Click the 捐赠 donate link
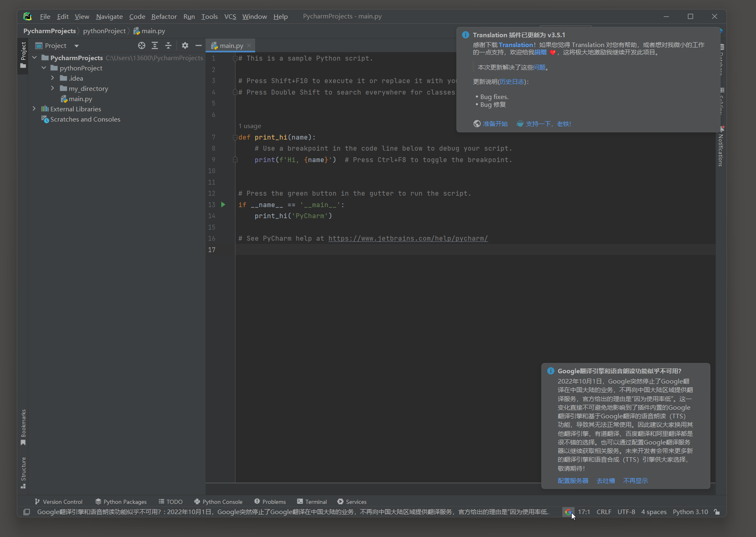This screenshot has height=537, width=756. point(541,52)
